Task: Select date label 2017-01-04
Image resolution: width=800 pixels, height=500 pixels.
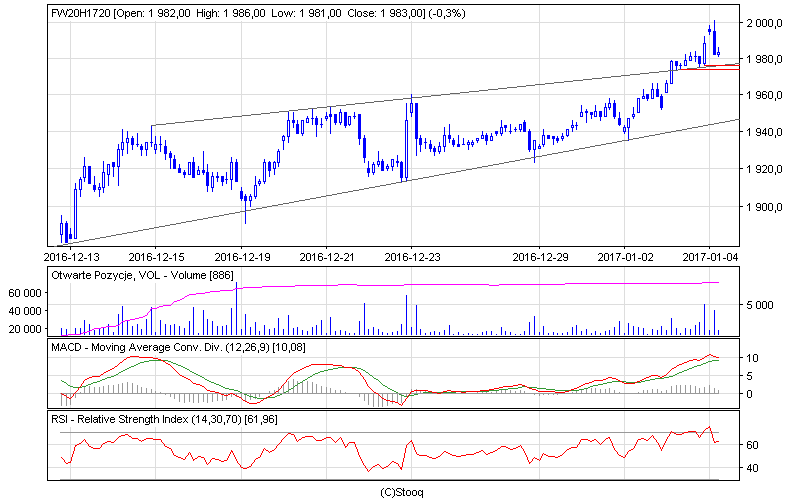Action: (710, 257)
